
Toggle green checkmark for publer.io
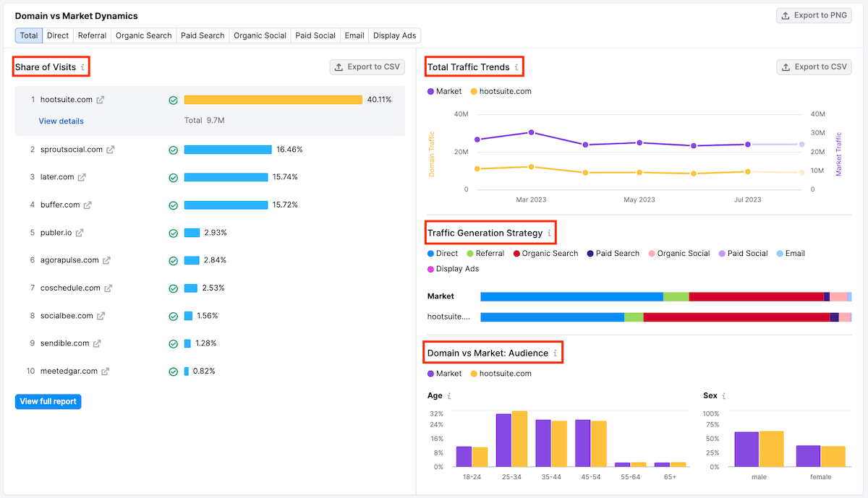173,233
